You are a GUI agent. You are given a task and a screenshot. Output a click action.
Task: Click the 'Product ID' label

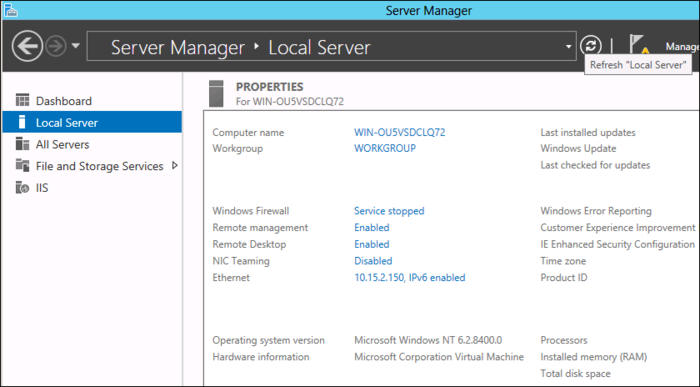click(x=564, y=278)
